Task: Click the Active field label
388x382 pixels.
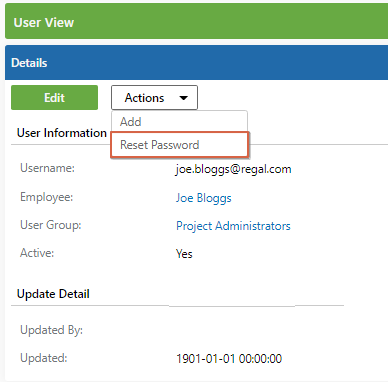Action: [37, 253]
